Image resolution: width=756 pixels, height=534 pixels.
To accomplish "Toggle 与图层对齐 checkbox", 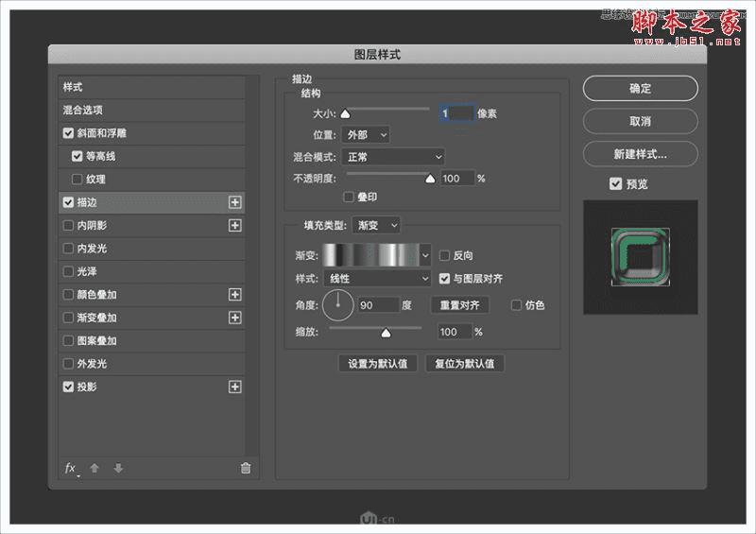I will pos(444,279).
